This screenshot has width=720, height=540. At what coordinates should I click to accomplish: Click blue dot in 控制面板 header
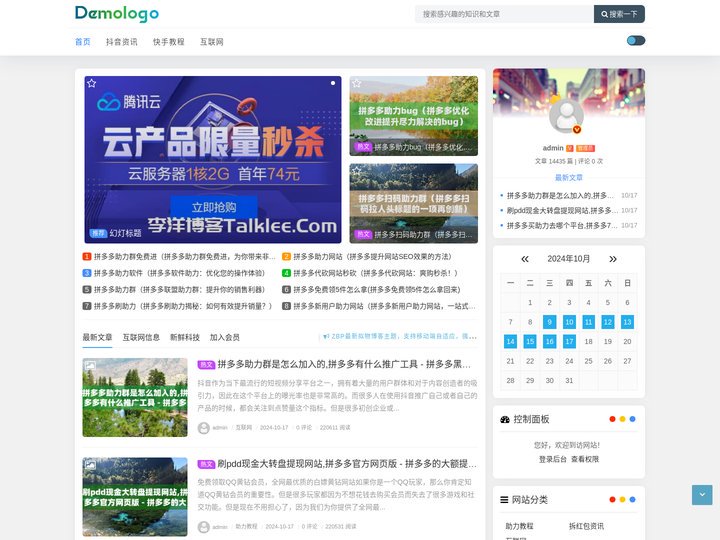click(x=632, y=419)
